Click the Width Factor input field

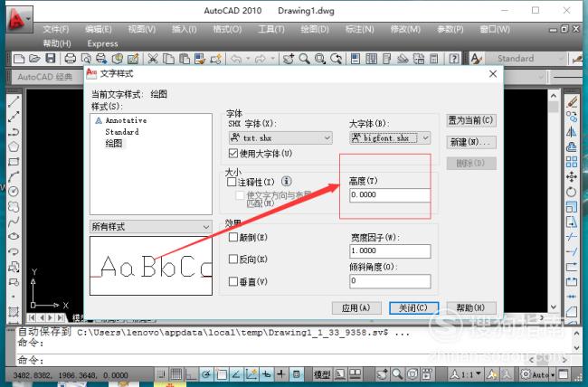point(390,250)
